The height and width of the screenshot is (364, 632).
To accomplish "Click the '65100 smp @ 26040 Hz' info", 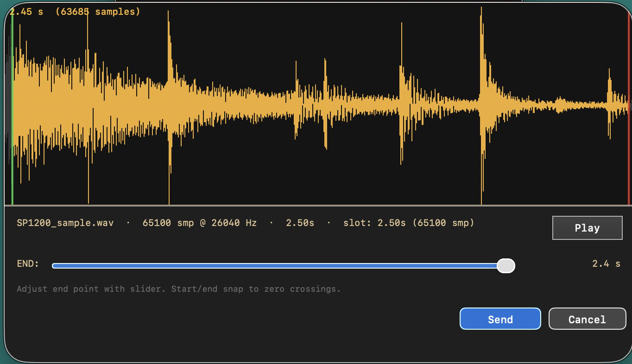I will pyautogui.click(x=199, y=223).
